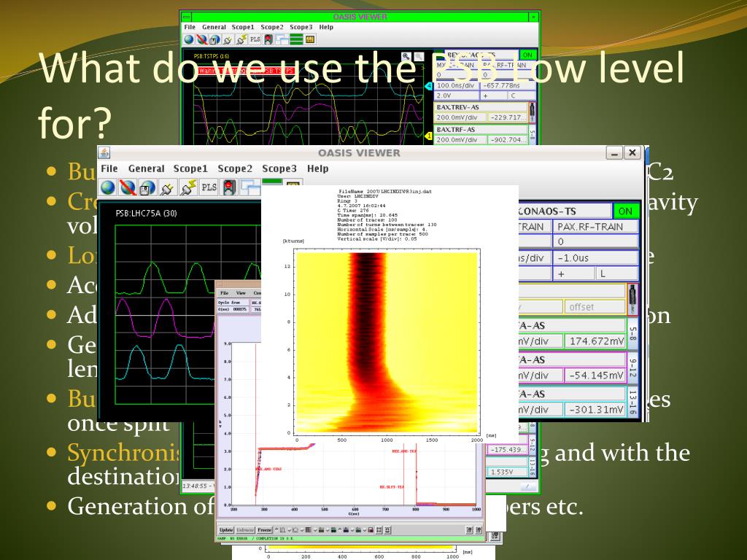
Task: Click crossed-out globe icon in back OASIS Viewer
Action: point(202,39)
